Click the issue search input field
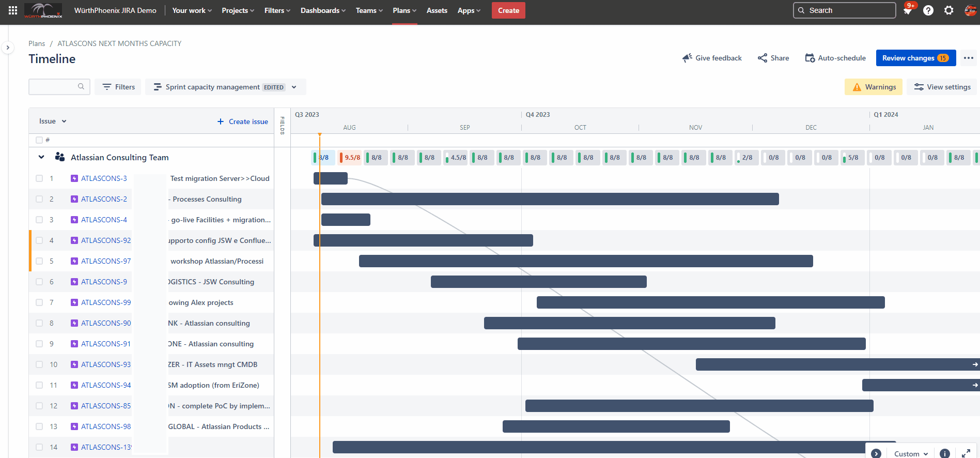The width and height of the screenshot is (980, 458). 59,87
